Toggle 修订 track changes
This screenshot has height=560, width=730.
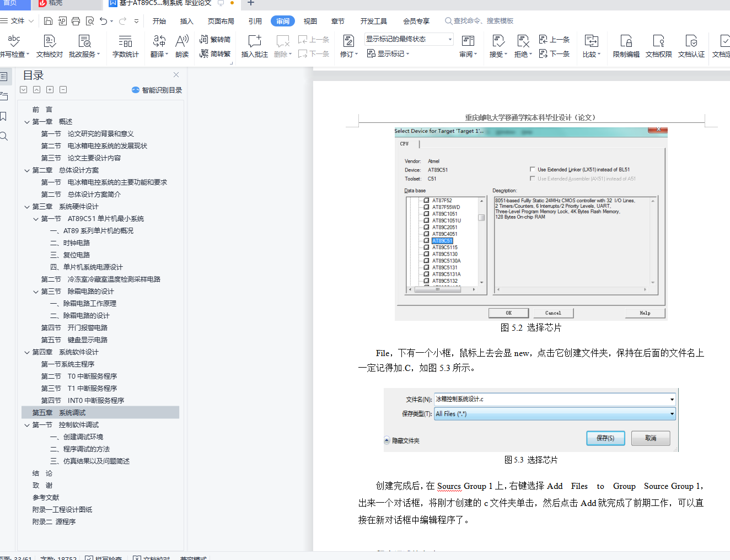pos(349,46)
